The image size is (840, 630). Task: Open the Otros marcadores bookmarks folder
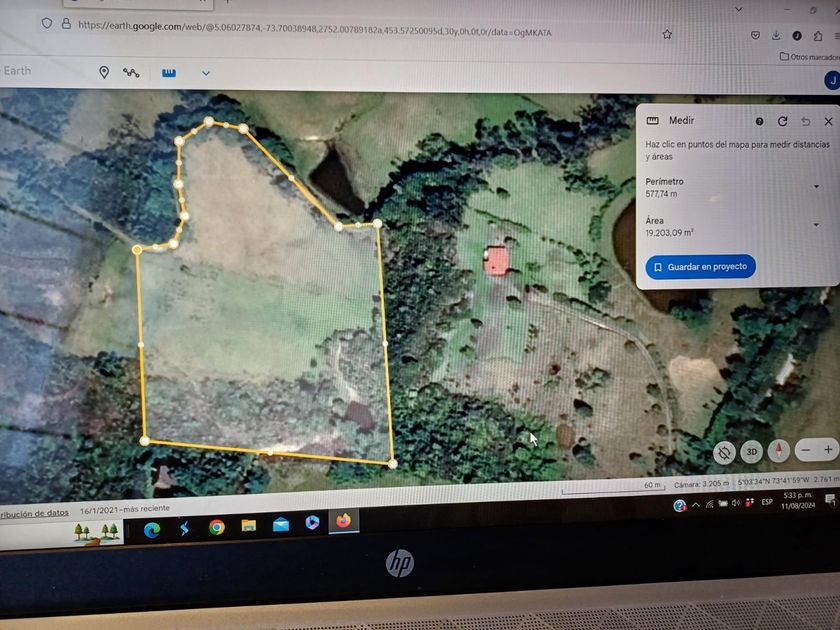coord(809,56)
